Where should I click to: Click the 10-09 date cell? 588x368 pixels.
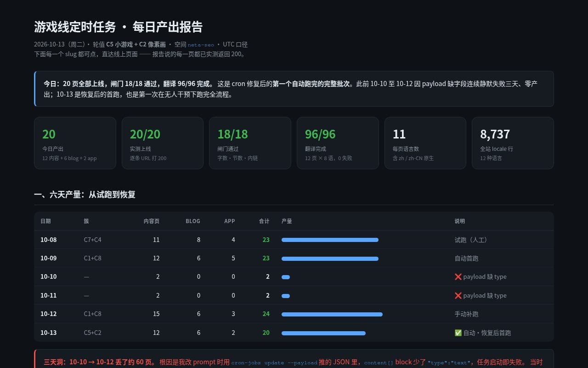pos(49,258)
